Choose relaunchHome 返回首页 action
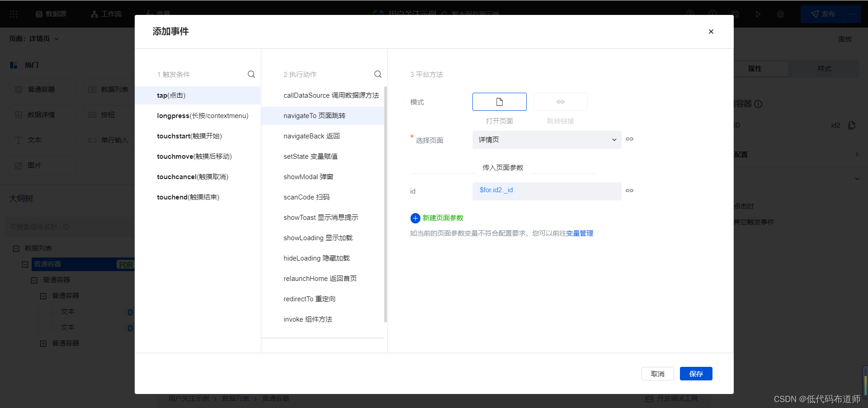This screenshot has width=868, height=408. click(323, 279)
